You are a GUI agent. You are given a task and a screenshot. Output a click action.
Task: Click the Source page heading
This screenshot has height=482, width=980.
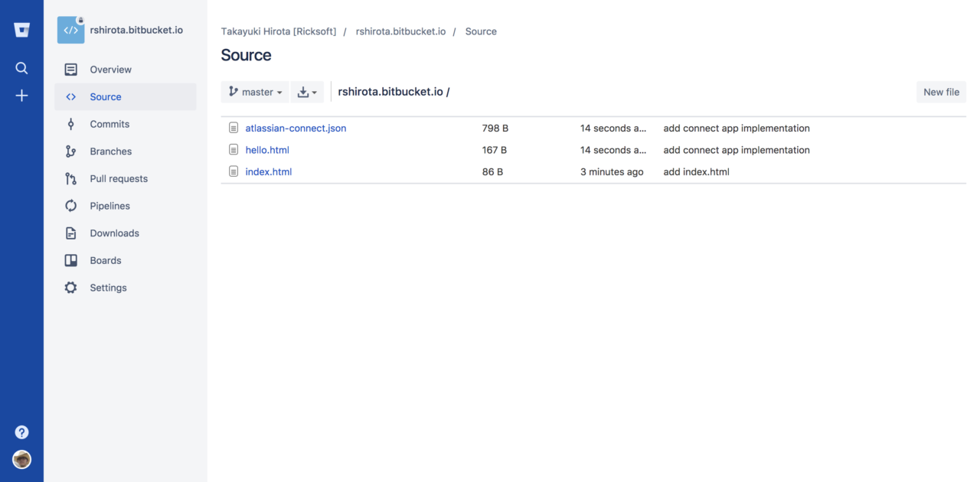coord(246,55)
